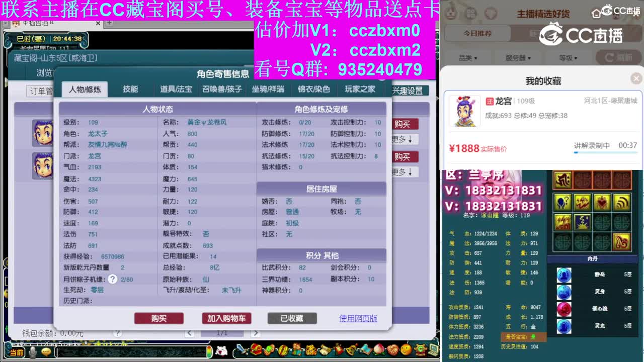Go to next page arrow

coord(256,333)
